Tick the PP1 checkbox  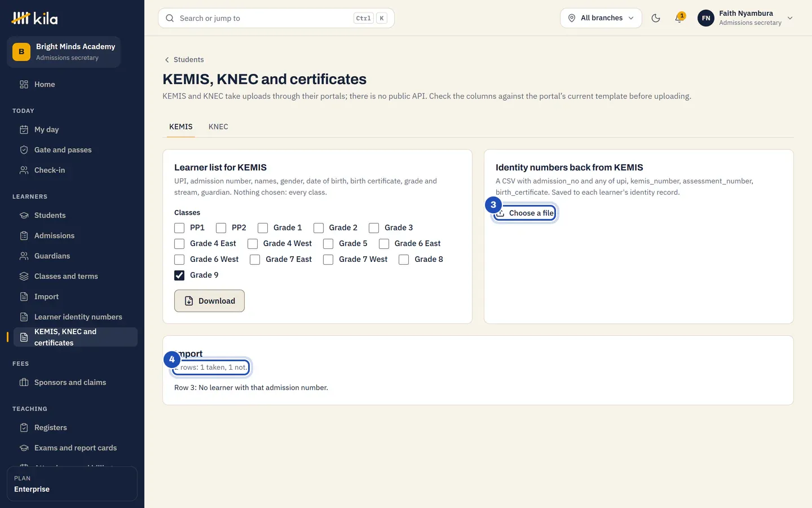coord(179,228)
